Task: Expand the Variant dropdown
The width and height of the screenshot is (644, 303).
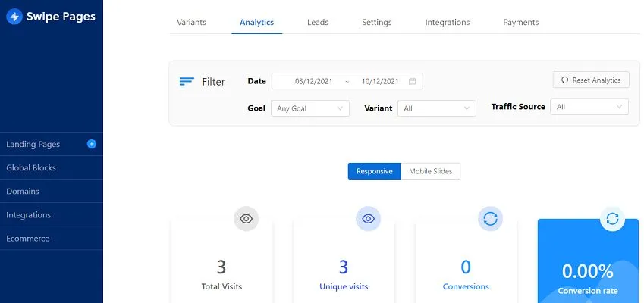Action: tap(437, 108)
